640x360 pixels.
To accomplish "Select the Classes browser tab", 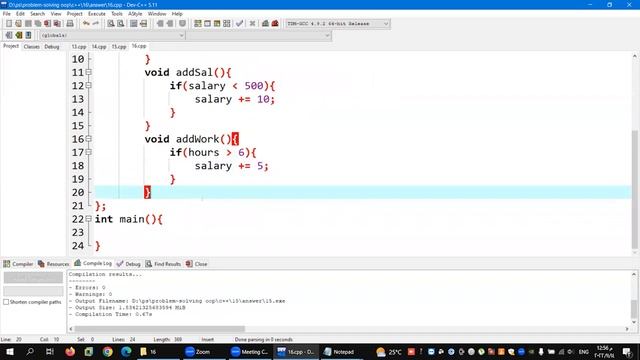I will (31, 47).
